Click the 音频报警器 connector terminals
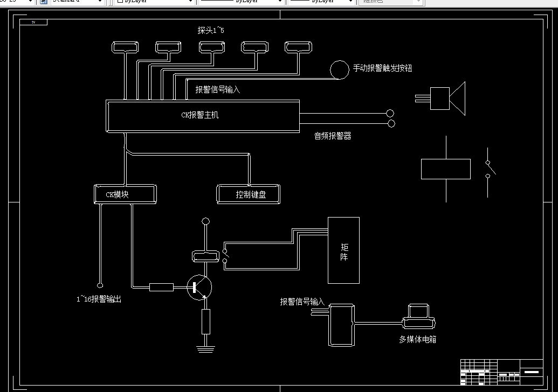The image size is (558, 392). click(x=391, y=118)
